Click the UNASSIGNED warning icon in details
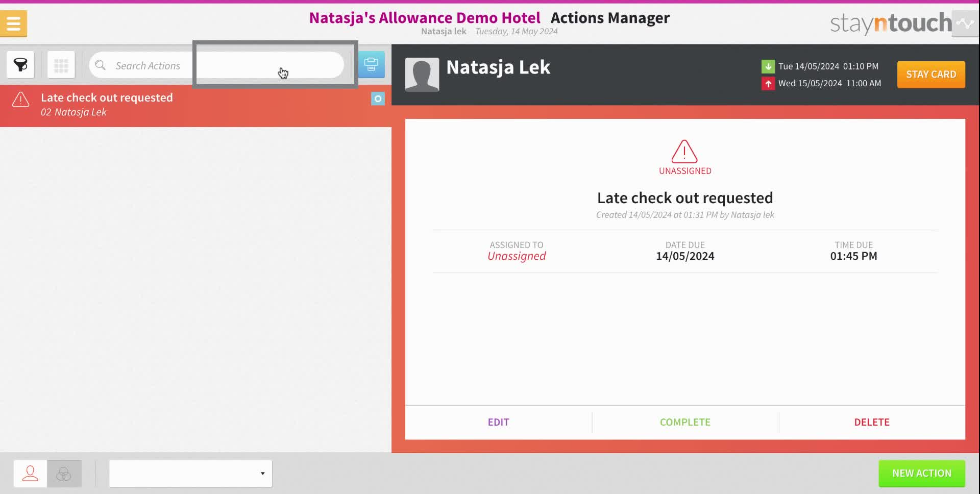 [684, 152]
